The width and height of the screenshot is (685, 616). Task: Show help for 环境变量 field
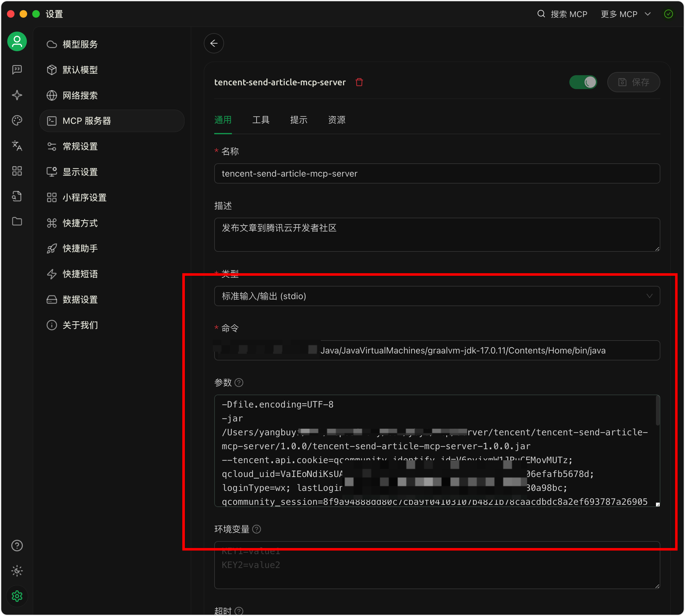click(257, 529)
